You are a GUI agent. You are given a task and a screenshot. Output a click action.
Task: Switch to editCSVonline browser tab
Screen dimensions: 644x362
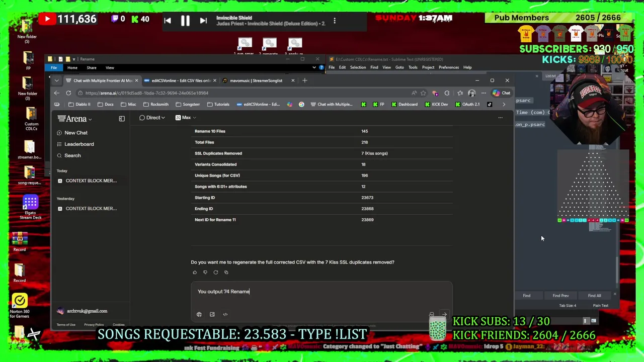tap(180, 80)
